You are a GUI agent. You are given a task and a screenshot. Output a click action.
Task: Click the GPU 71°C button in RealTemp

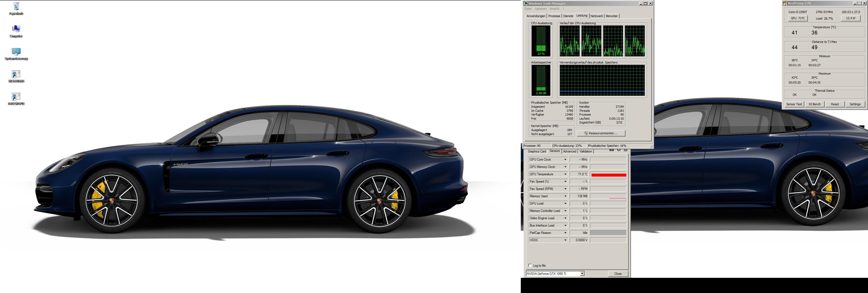click(x=797, y=18)
